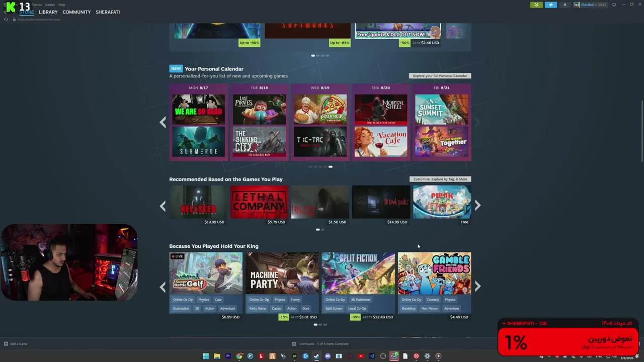Open the blue announcements megaphone button

[551, 5]
